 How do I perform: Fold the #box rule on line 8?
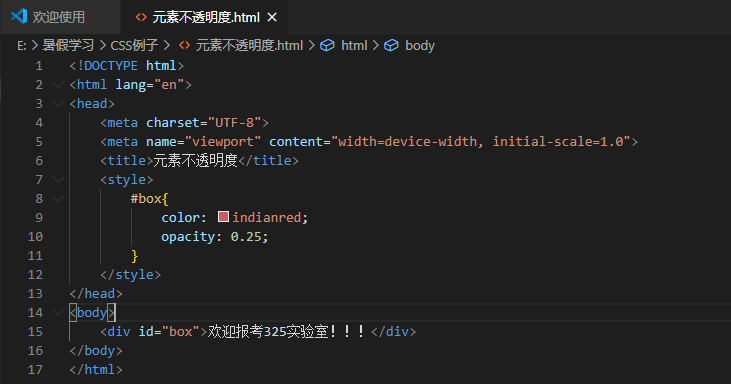[58, 199]
